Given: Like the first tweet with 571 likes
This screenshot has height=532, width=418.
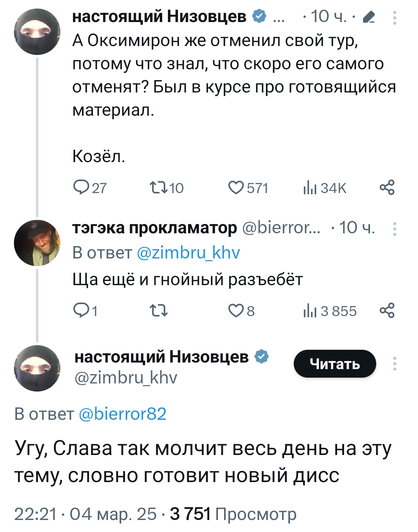Looking at the screenshot, I should [236, 188].
